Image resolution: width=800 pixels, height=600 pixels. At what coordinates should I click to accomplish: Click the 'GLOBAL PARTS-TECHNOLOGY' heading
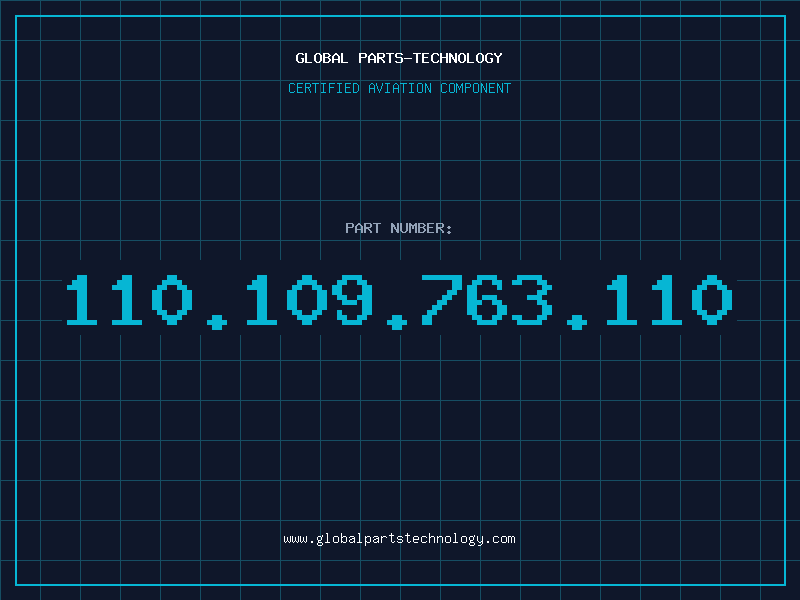(x=399, y=58)
